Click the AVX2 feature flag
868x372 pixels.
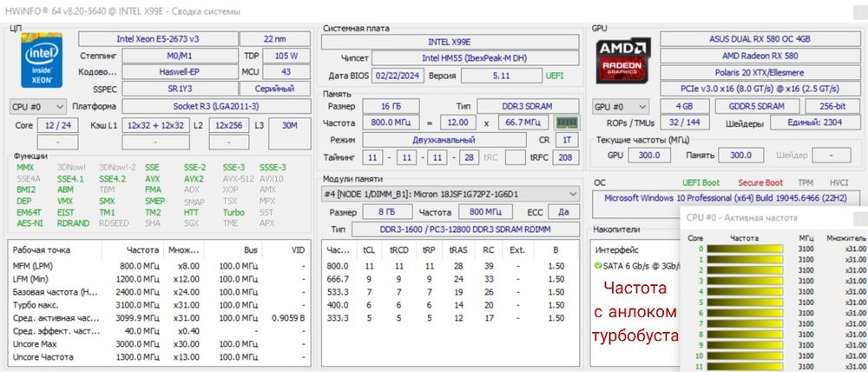point(194,179)
